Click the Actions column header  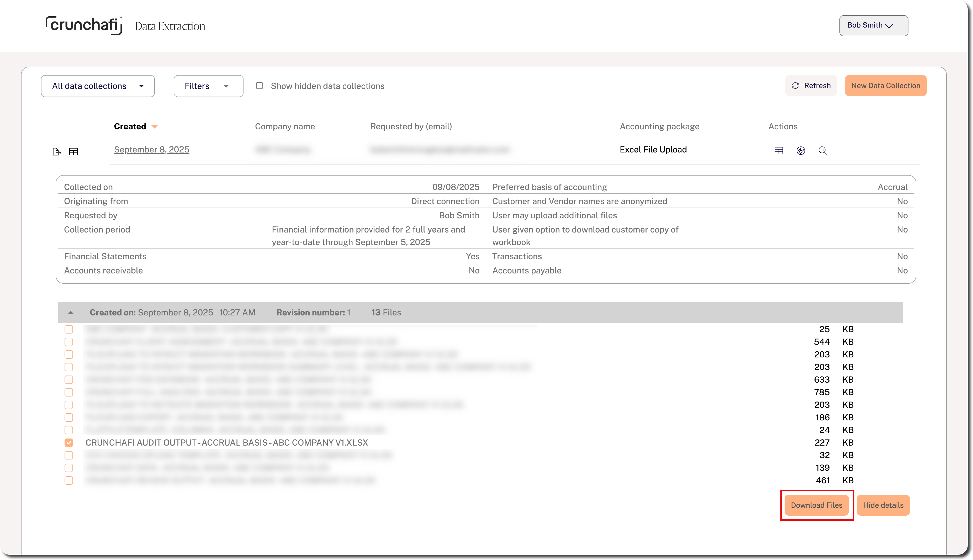(x=783, y=126)
